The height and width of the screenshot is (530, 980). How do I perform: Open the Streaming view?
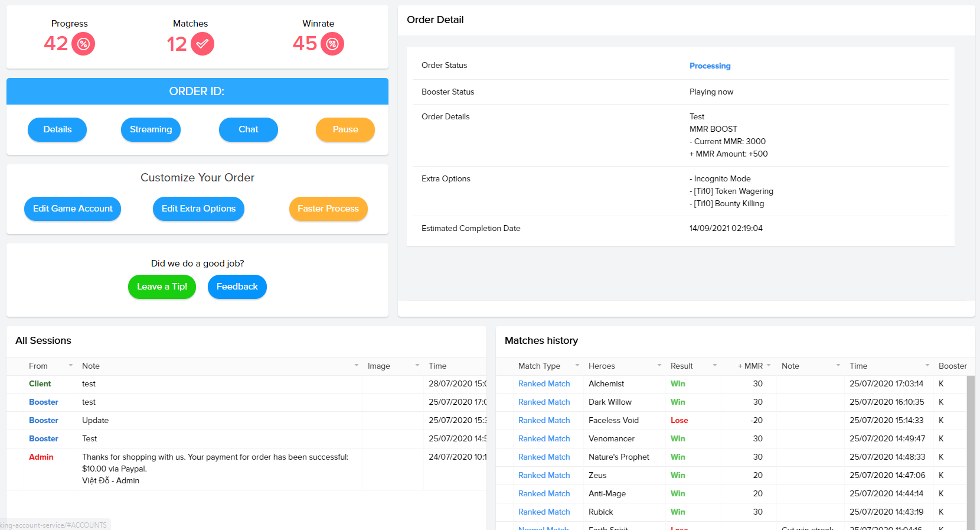coord(151,129)
